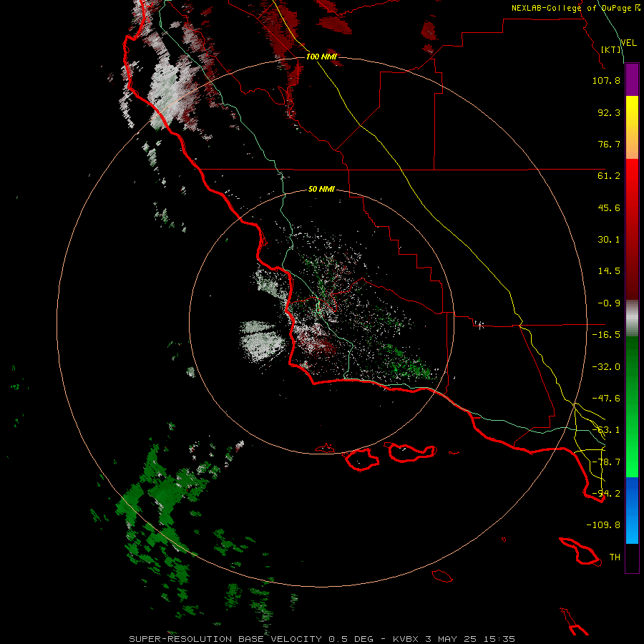
Task: Select the 14.5 legend value
Action: tap(609, 271)
